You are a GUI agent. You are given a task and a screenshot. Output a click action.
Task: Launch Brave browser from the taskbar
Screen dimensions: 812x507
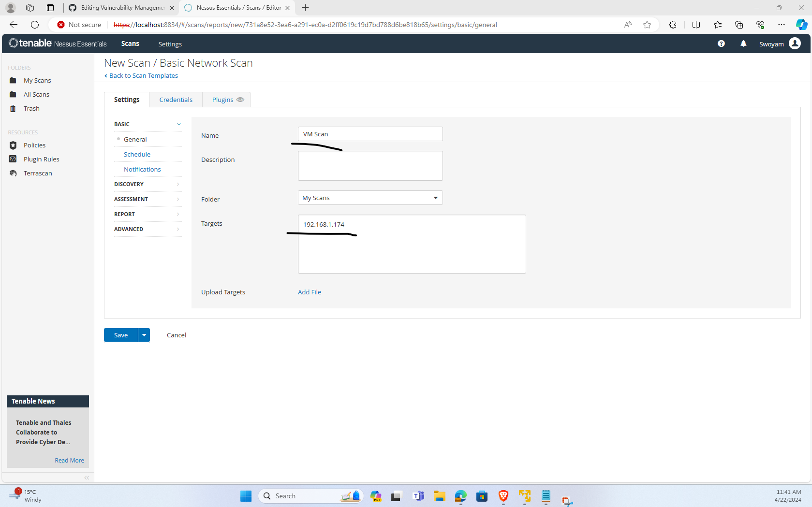coord(503,496)
